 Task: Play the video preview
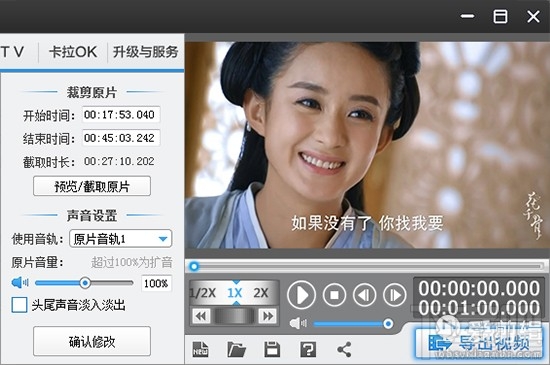click(x=301, y=295)
